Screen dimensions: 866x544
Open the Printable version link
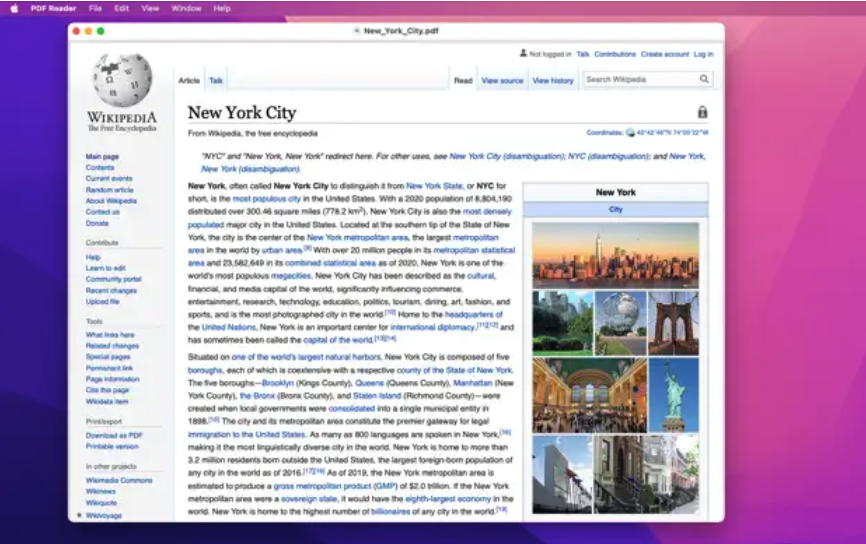click(x=112, y=446)
